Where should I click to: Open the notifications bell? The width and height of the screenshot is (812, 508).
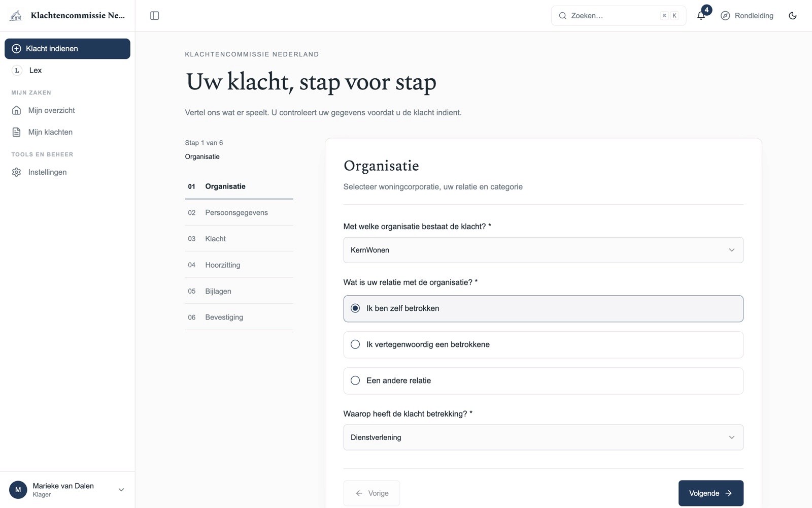click(701, 16)
